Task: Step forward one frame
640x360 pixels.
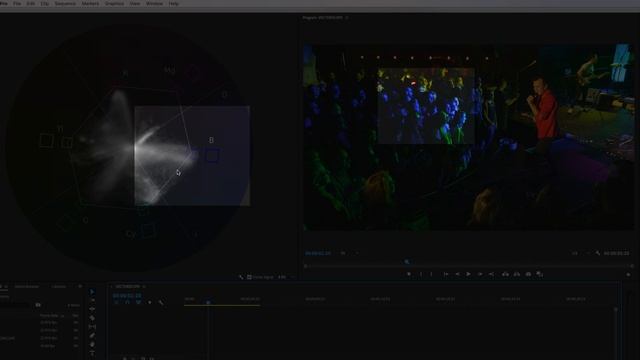Action: coord(480,274)
